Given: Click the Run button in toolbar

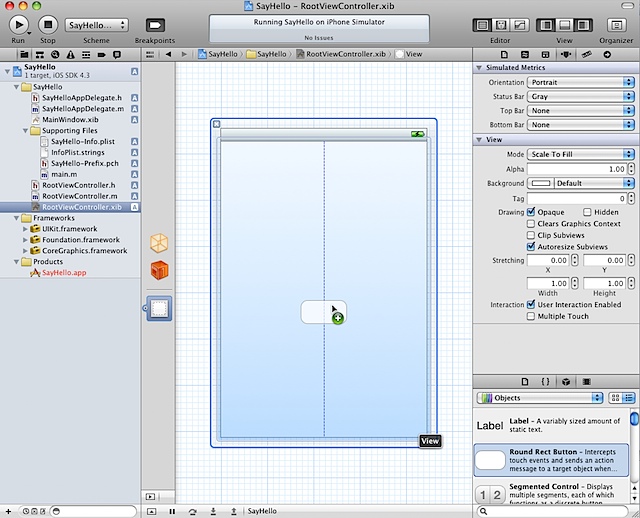Looking at the screenshot, I should [18, 24].
